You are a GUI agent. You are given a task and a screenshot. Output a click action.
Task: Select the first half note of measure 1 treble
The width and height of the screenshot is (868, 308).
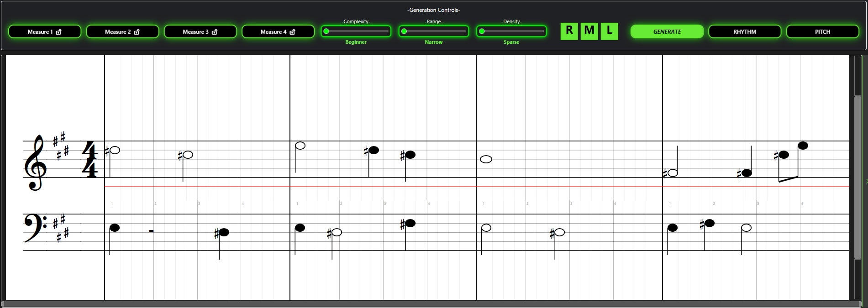[115, 150]
